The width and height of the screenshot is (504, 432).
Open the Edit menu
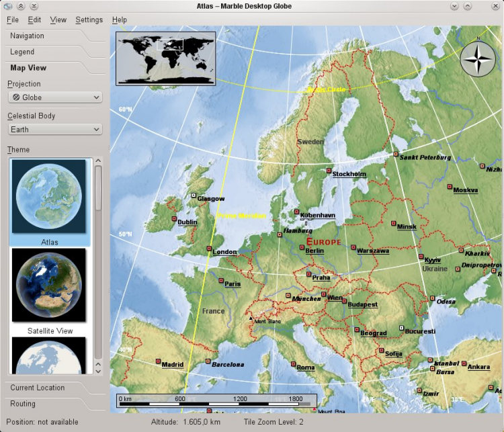coord(34,19)
